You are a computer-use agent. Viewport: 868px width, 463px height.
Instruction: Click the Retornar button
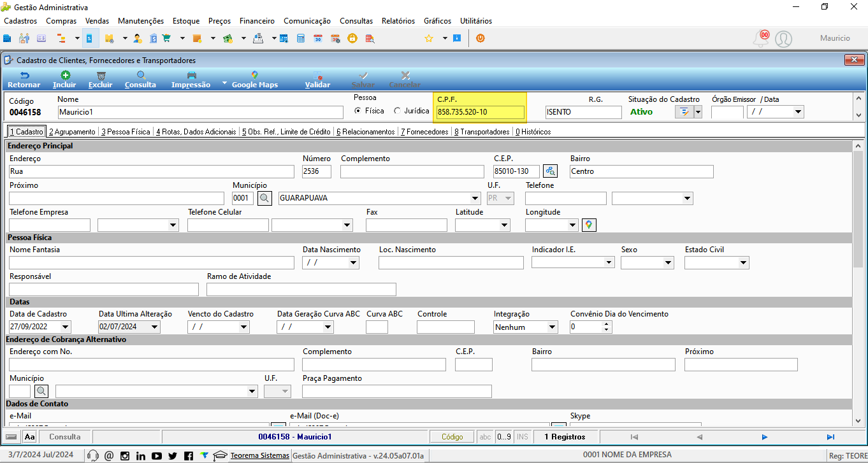click(24, 80)
